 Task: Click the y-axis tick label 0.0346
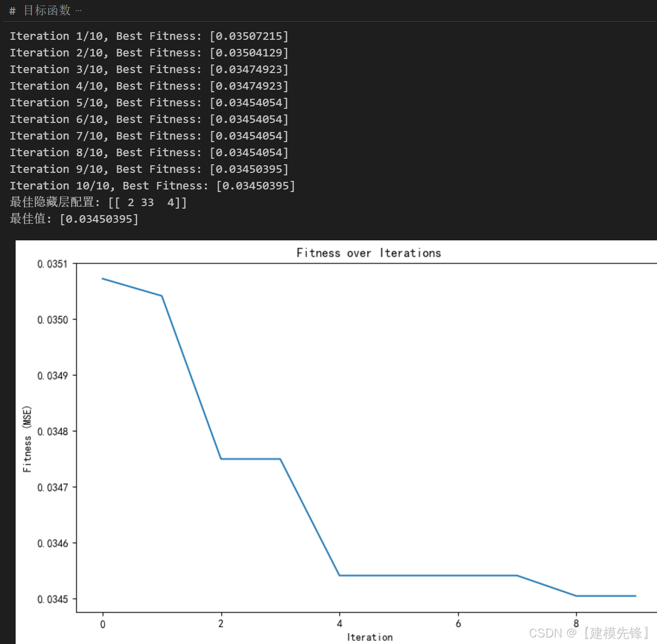(x=52, y=544)
